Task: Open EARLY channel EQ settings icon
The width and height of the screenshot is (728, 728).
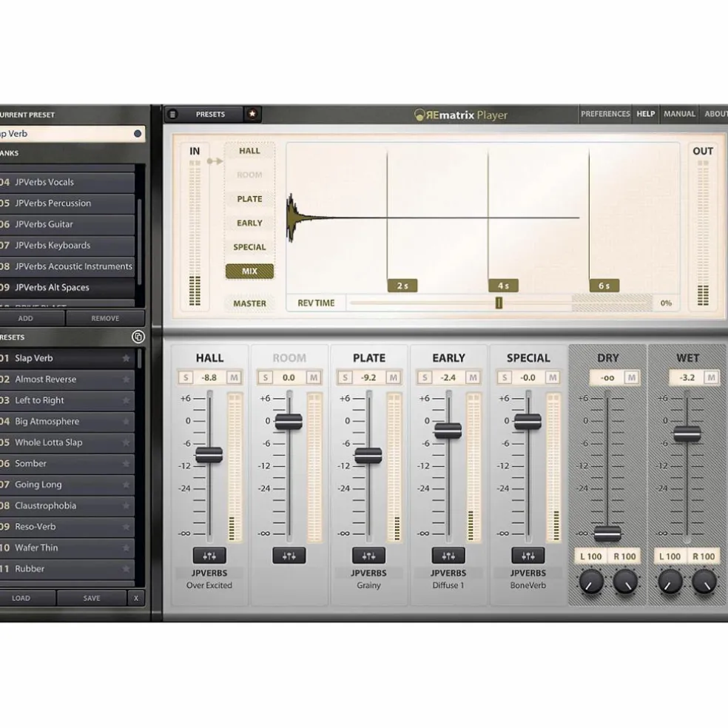Action: point(448,556)
